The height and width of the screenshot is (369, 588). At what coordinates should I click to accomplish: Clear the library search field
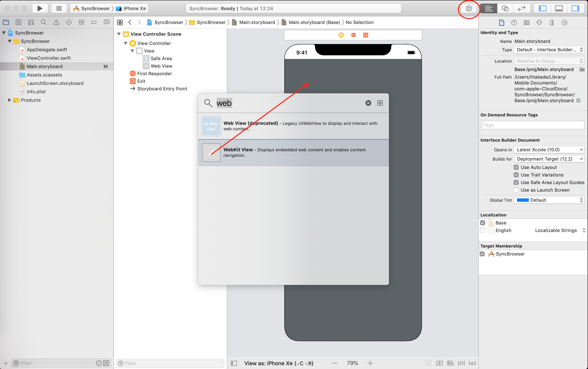pyautogui.click(x=368, y=103)
